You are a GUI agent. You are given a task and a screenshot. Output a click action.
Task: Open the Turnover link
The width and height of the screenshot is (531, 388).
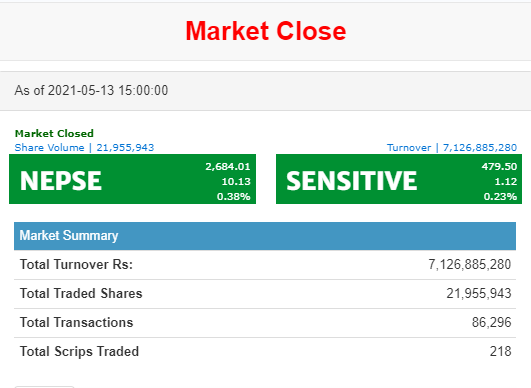click(x=452, y=148)
